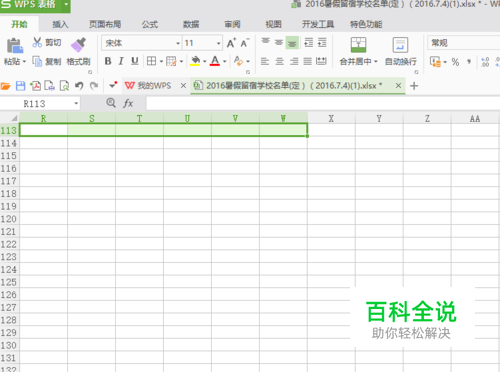
Task: Click percent style button
Action: pyautogui.click(x=455, y=62)
